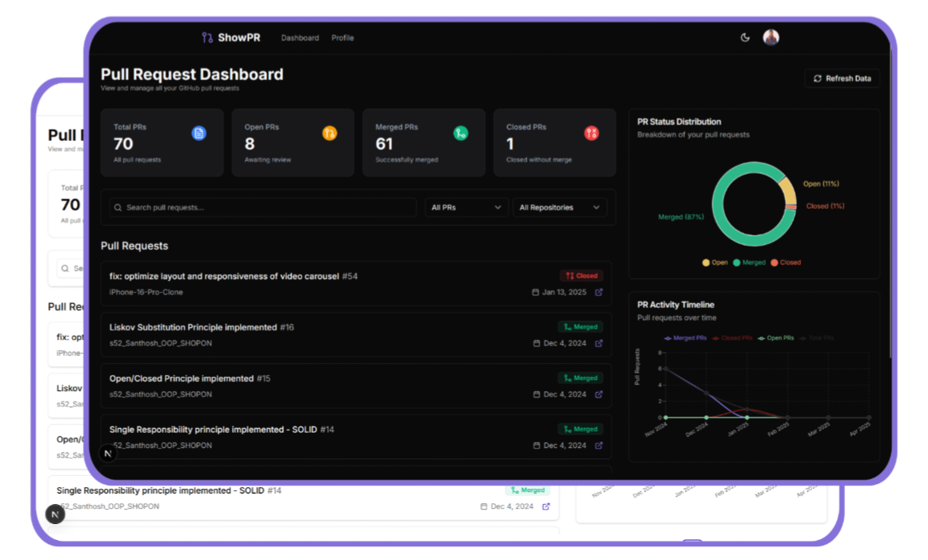
Task: Click the calendar icon in light window PR #14
Action: pyautogui.click(x=483, y=506)
